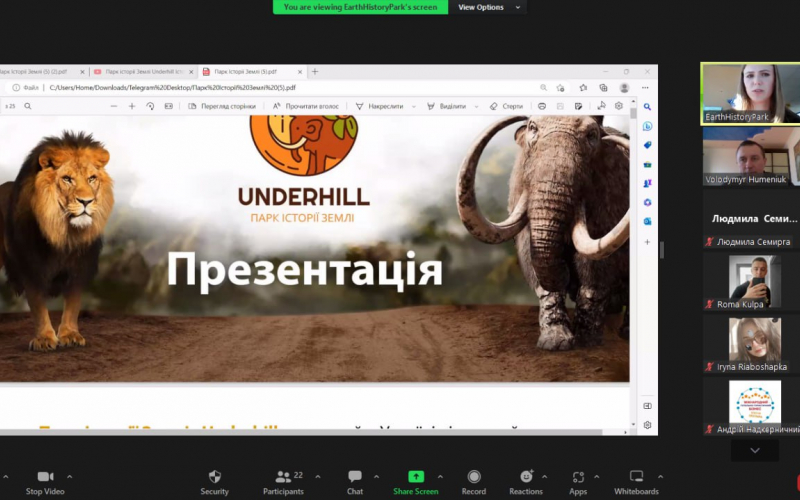The height and width of the screenshot is (500, 800).
Task: Click the YouTube tab Парк історії Землі Underhill
Action: (142, 72)
